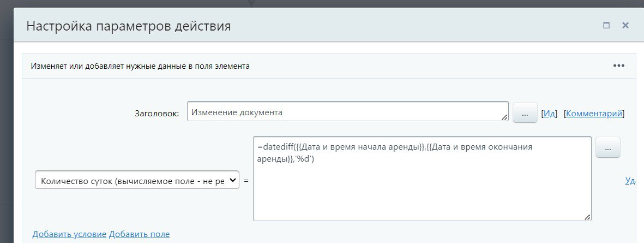This screenshot has width=644, height=243.
Task: Click the Заголовок label
Action: click(157, 114)
